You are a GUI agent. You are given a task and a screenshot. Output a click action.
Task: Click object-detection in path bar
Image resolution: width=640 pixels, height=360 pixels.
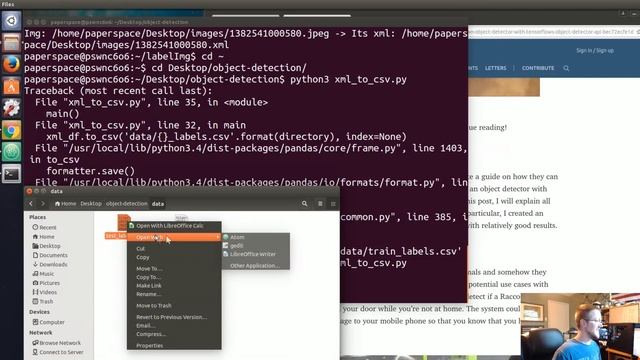[x=127, y=203]
